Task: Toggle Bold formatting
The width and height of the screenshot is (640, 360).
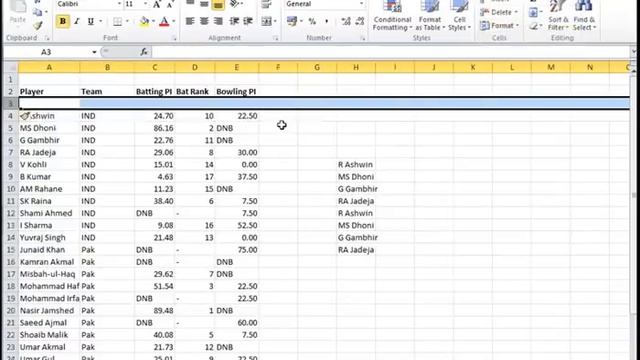Action: (62, 21)
